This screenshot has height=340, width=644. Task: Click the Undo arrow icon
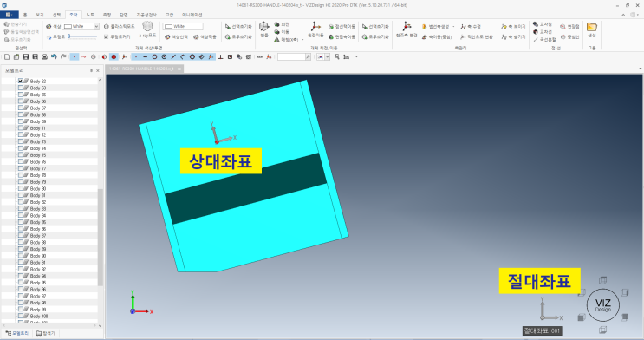pyautogui.click(x=54, y=56)
